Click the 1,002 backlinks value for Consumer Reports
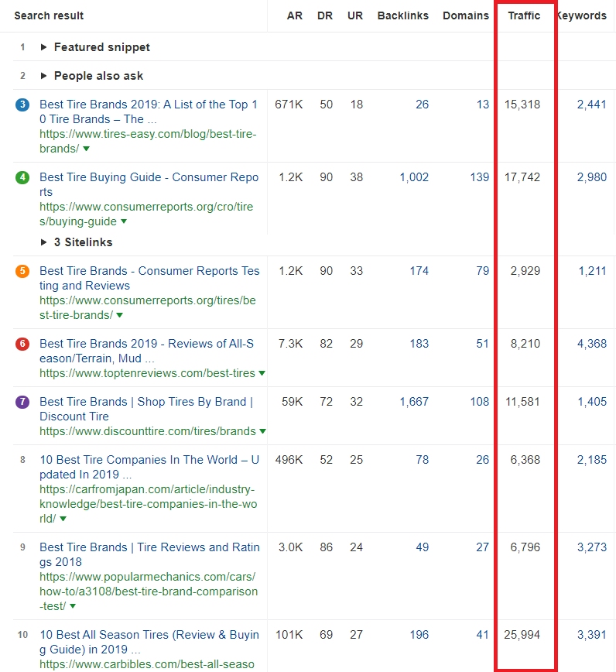Image resolution: width=616 pixels, height=672 pixels. tap(413, 177)
